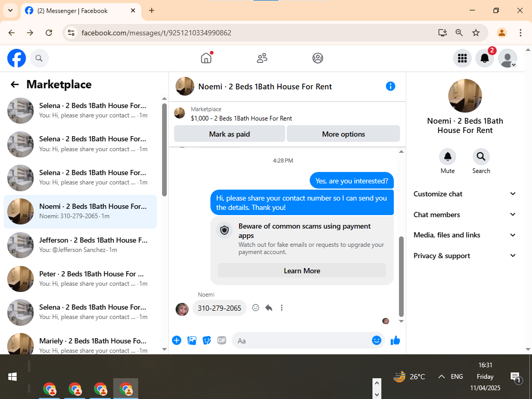Click Learn More in scam warning
Screen dimensions: 532x399
coord(302,270)
